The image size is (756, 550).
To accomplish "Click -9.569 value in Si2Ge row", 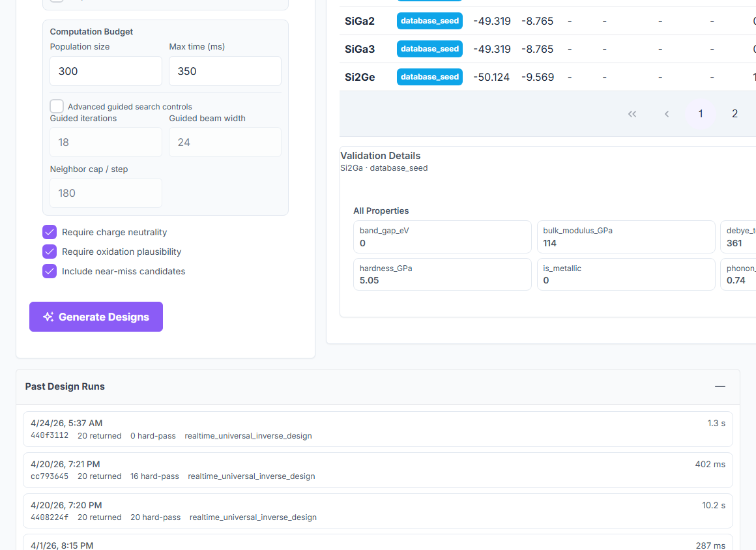I will tap(538, 77).
